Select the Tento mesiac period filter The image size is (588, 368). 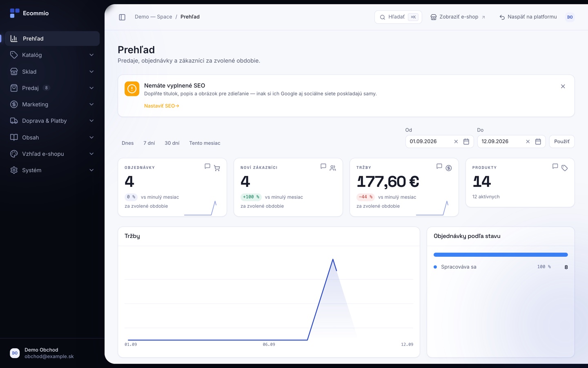pyautogui.click(x=205, y=143)
